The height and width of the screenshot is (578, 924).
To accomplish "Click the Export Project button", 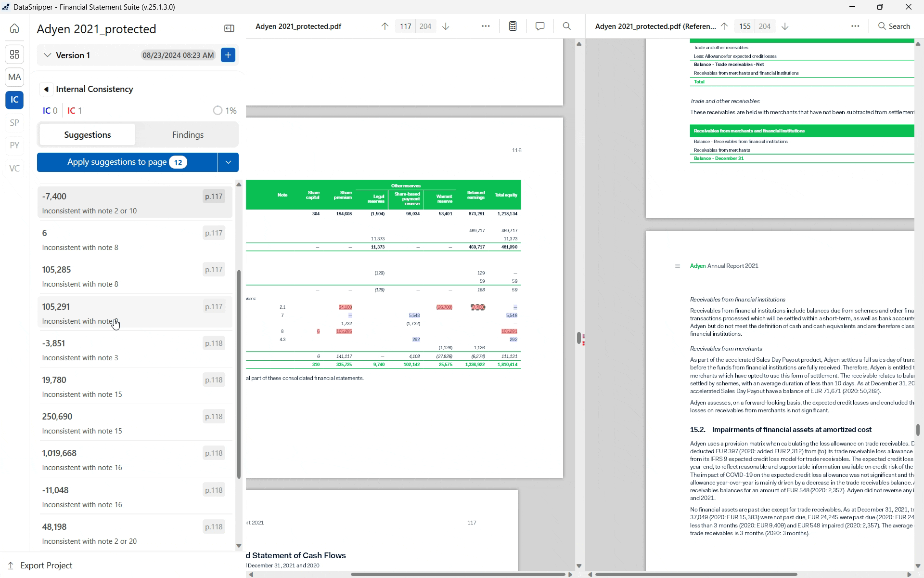I will click(40, 565).
